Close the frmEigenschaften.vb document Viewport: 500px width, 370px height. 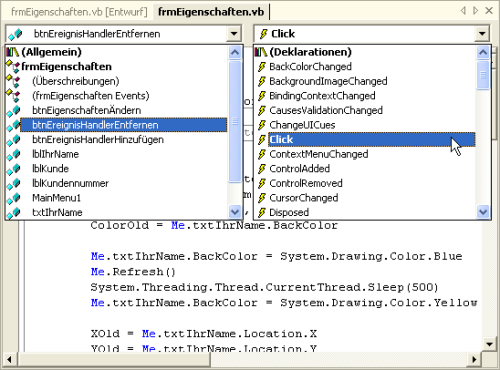489,11
